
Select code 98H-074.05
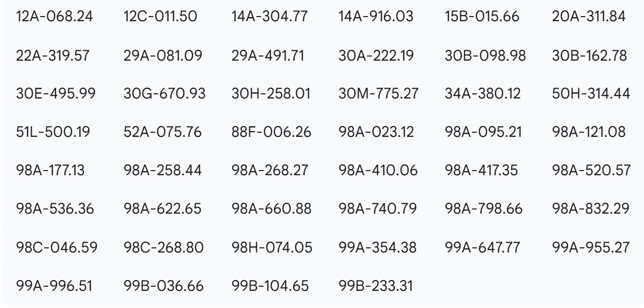tap(271, 247)
